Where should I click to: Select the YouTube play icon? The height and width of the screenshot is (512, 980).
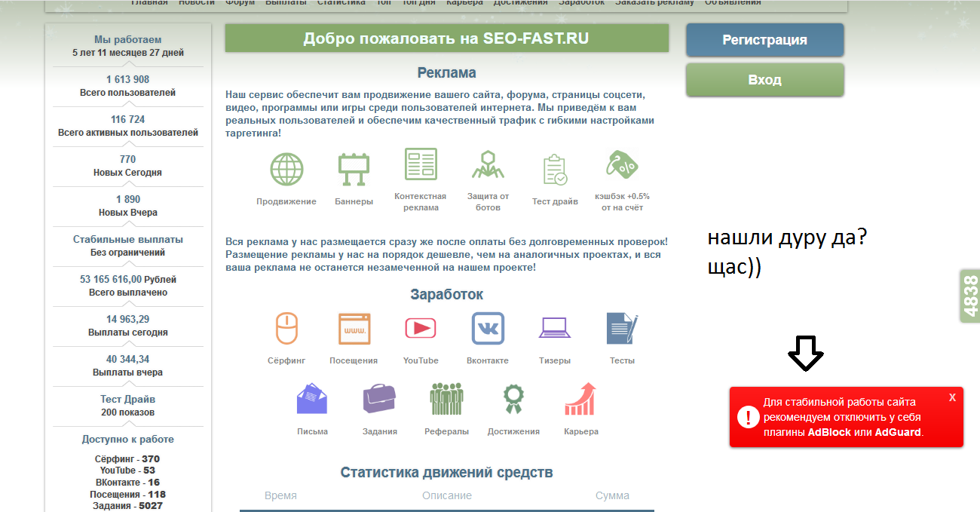421,328
